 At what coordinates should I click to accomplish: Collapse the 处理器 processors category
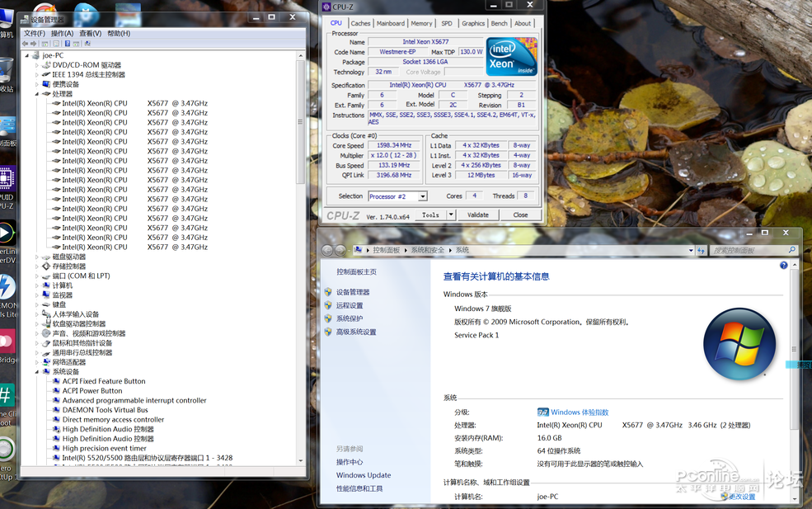37,94
